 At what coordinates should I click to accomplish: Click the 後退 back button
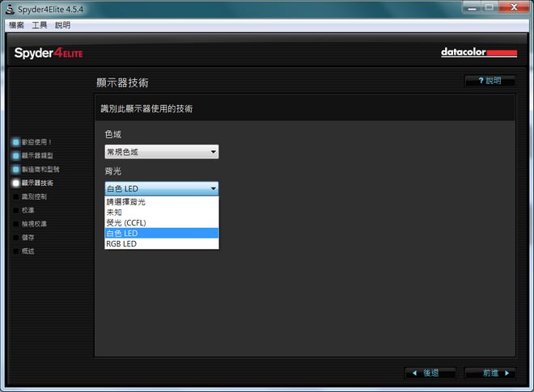pyautogui.click(x=429, y=373)
